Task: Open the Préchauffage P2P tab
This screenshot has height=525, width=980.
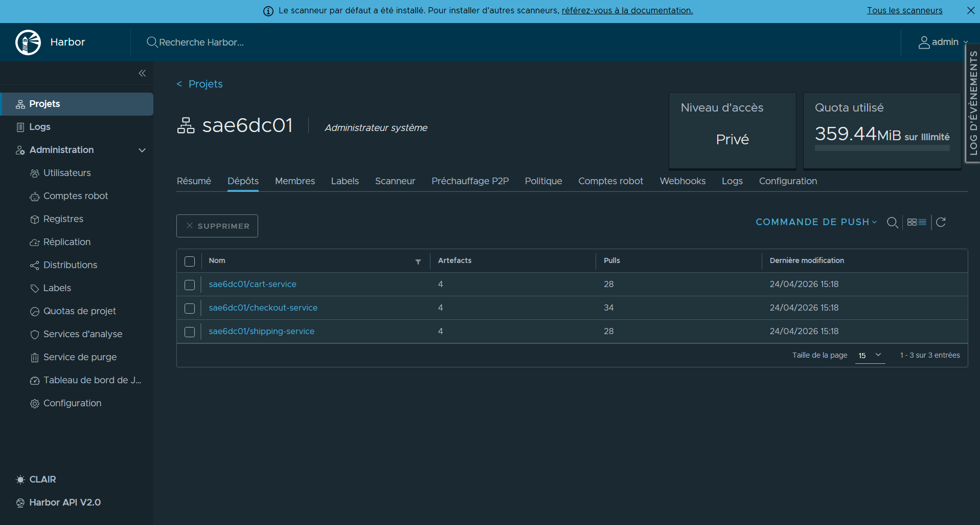Action: pos(470,181)
